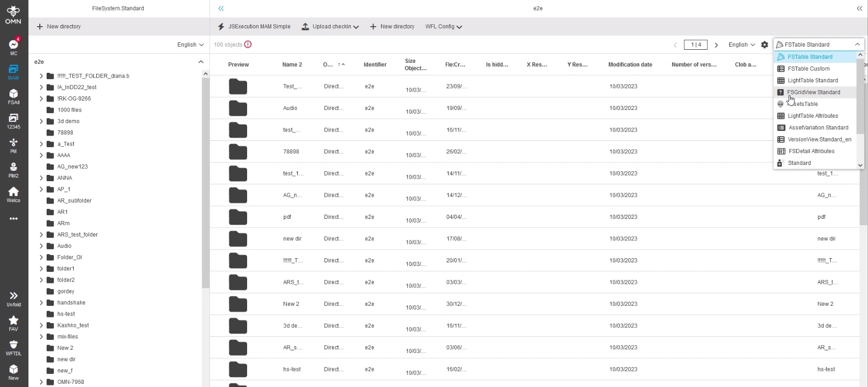Image resolution: width=868 pixels, height=387 pixels.
Task: Sort by Modification date column header
Action: 630,65
